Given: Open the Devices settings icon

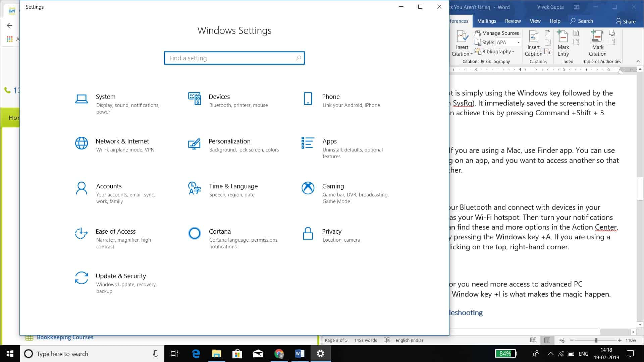Looking at the screenshot, I should (x=195, y=99).
